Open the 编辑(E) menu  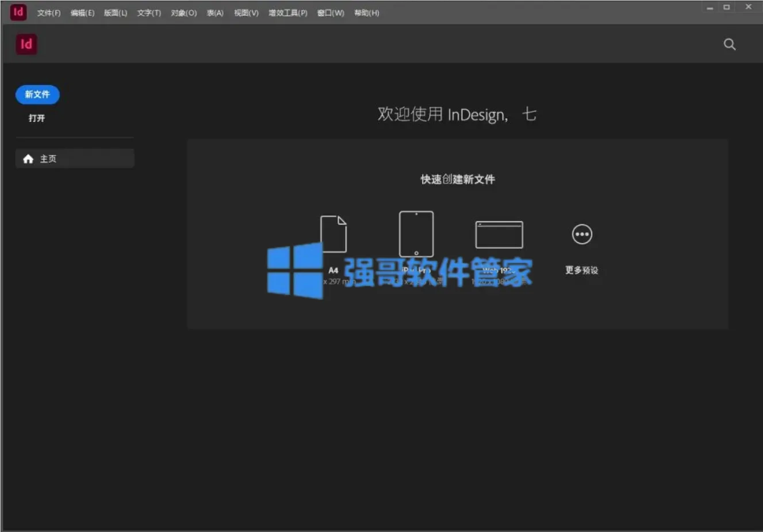pyautogui.click(x=82, y=13)
